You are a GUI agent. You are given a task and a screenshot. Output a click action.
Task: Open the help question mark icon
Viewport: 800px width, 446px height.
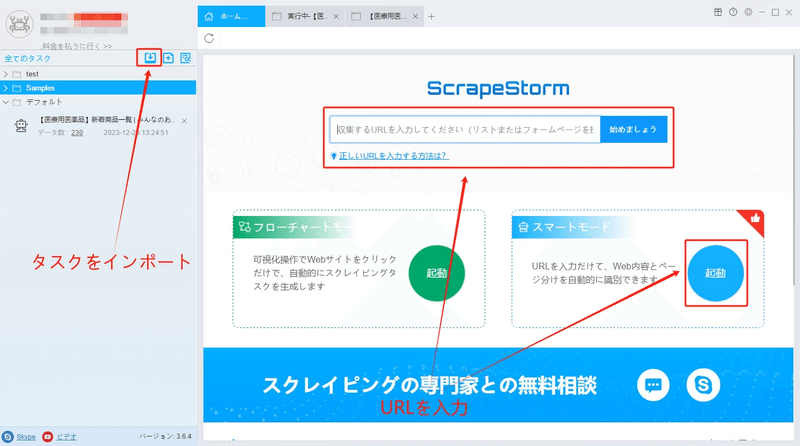point(733,12)
